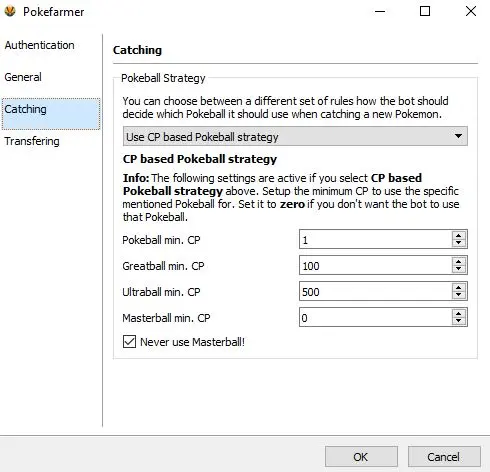Viewport: 490px width, 472px height.
Task: Increase Ultraball min. CP with up arrow
Action: click(459, 287)
